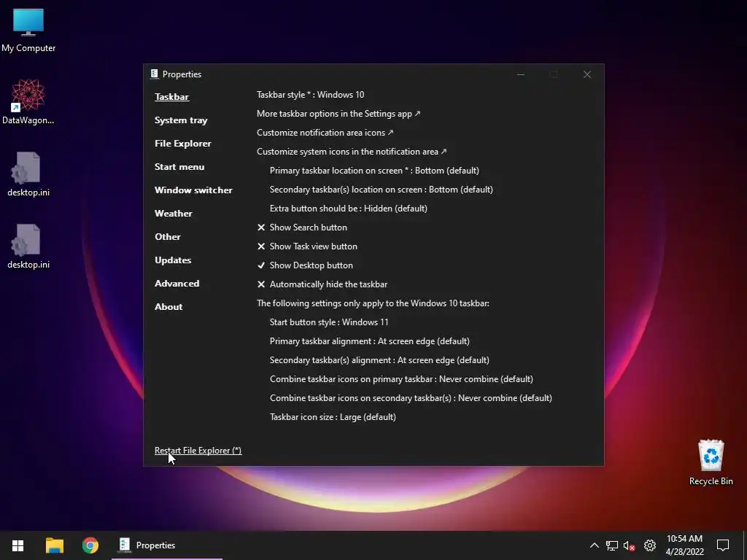Click Restart File Explorer (*) link
The image size is (747, 560).
tap(198, 451)
